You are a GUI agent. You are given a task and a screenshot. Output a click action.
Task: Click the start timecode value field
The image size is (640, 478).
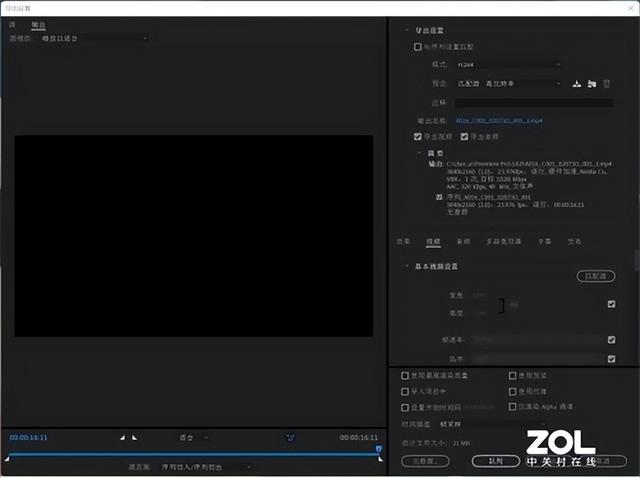[479, 407]
